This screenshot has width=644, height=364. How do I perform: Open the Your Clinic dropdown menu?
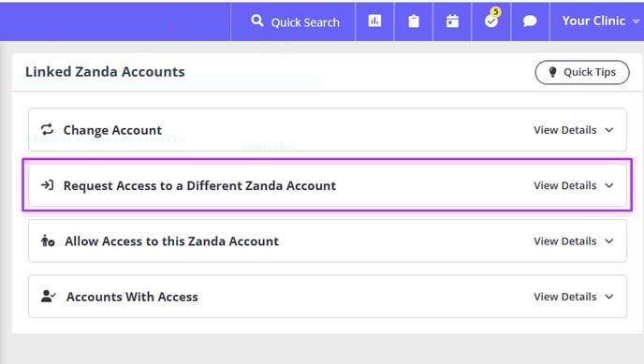600,21
